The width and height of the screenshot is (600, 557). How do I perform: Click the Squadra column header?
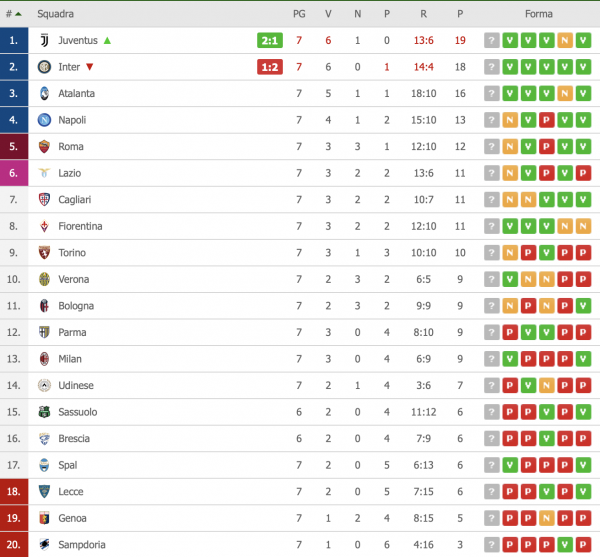56,14
